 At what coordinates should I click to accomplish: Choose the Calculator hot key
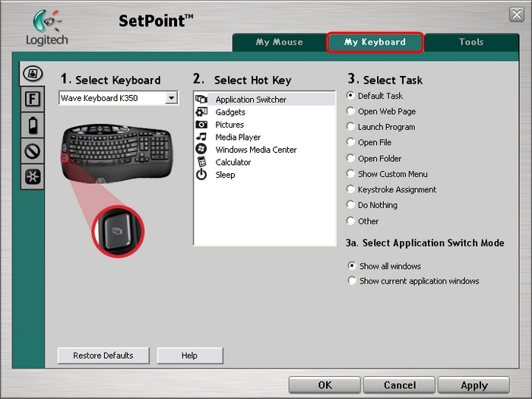pyautogui.click(x=233, y=162)
